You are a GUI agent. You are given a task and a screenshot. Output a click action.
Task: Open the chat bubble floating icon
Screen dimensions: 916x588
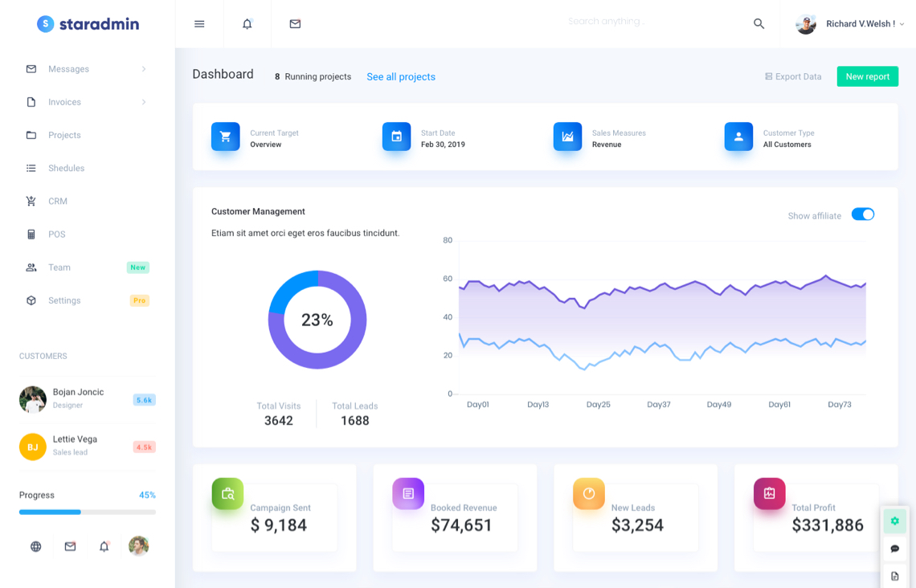894,549
